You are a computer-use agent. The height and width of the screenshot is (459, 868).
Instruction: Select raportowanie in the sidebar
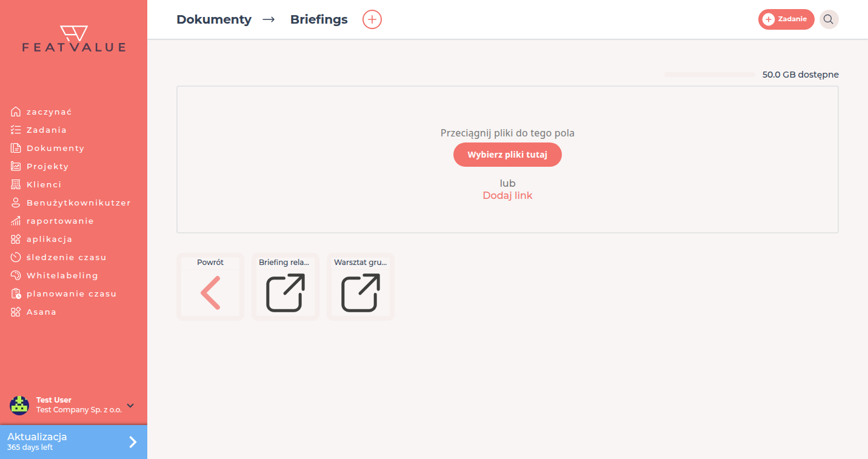pyautogui.click(x=60, y=221)
